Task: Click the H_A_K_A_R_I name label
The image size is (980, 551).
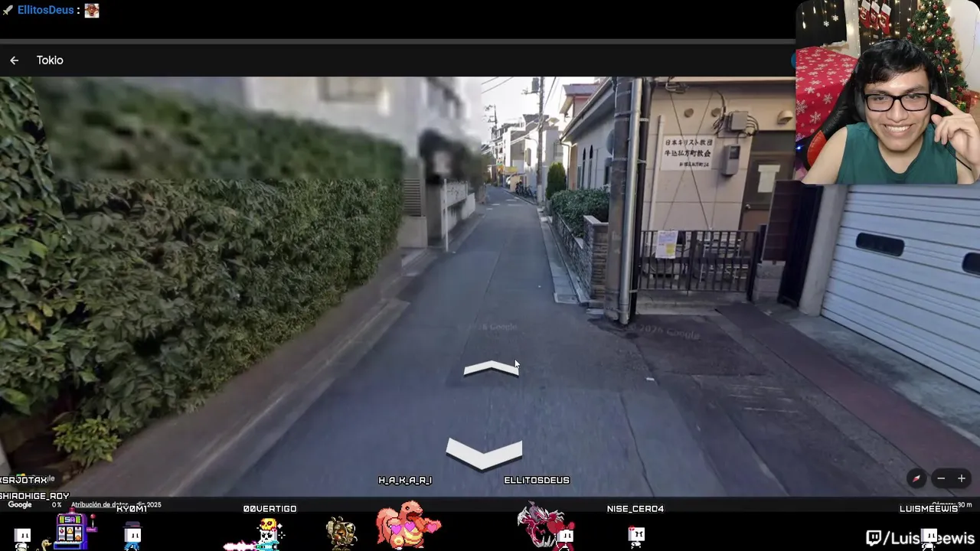Action: 405,481
